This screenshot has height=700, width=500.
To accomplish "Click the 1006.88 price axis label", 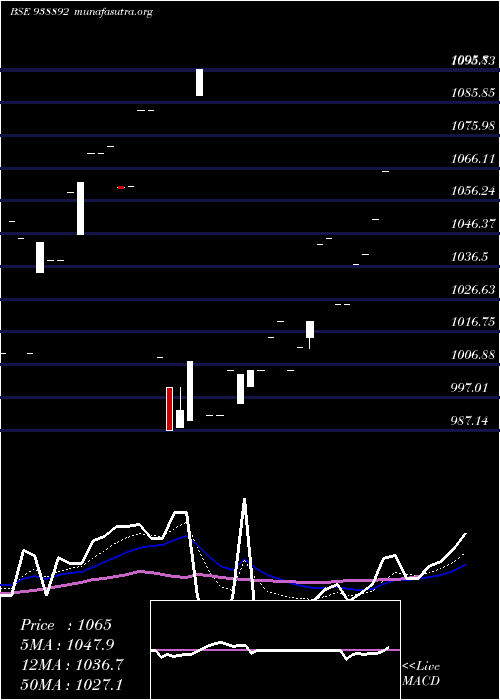I will coord(473,355).
